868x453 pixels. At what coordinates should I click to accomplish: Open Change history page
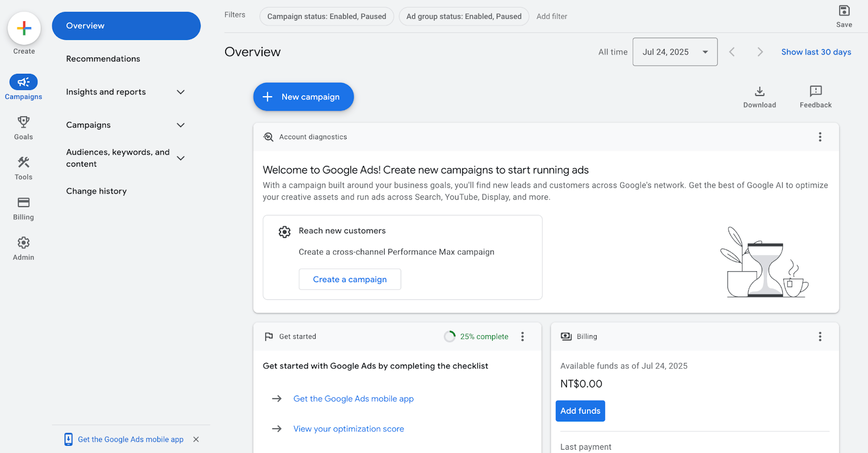pos(97,191)
